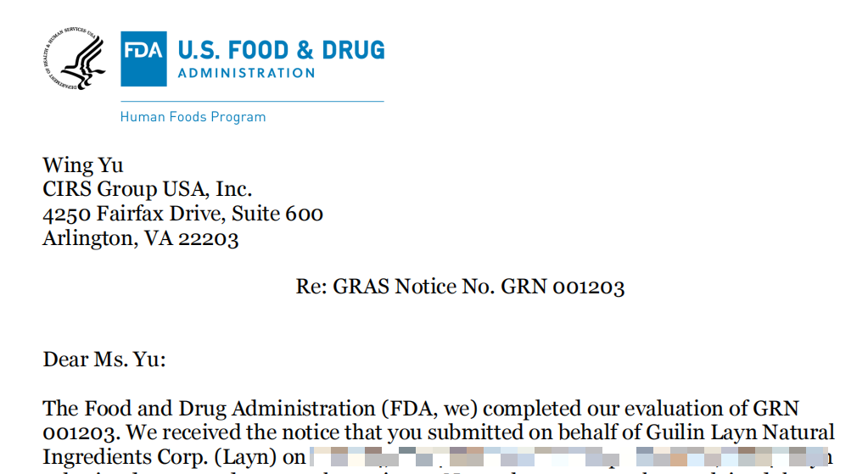The width and height of the screenshot is (868, 474).
Task: Click the "U.S. FOOD & DRUG" heading
Action: [x=281, y=50]
